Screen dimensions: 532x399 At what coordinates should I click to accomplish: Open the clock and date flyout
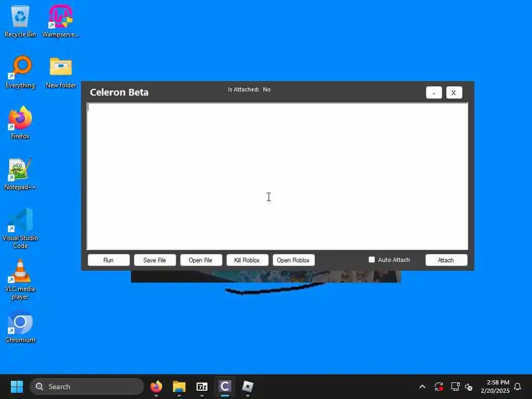coord(495,387)
